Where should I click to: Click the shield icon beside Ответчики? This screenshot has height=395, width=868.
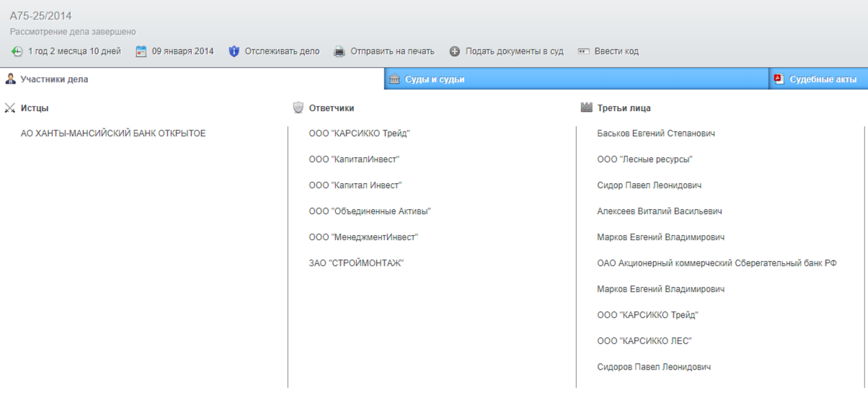coord(298,108)
